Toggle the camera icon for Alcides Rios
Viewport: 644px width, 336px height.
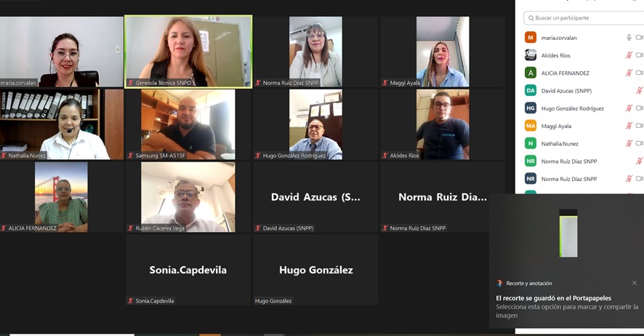(x=640, y=55)
